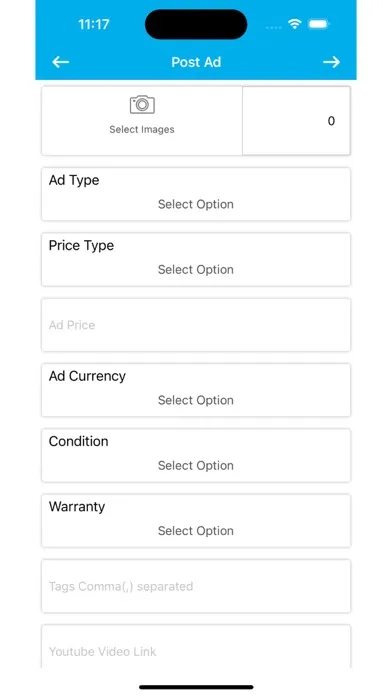The image size is (392, 696).
Task: Tap the Warranty label text
Action: pyautogui.click(x=77, y=506)
